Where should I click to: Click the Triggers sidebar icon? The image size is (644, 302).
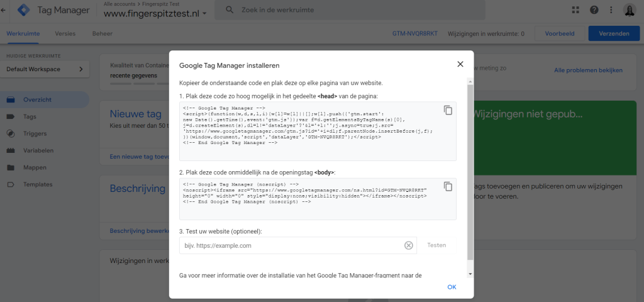point(11,133)
